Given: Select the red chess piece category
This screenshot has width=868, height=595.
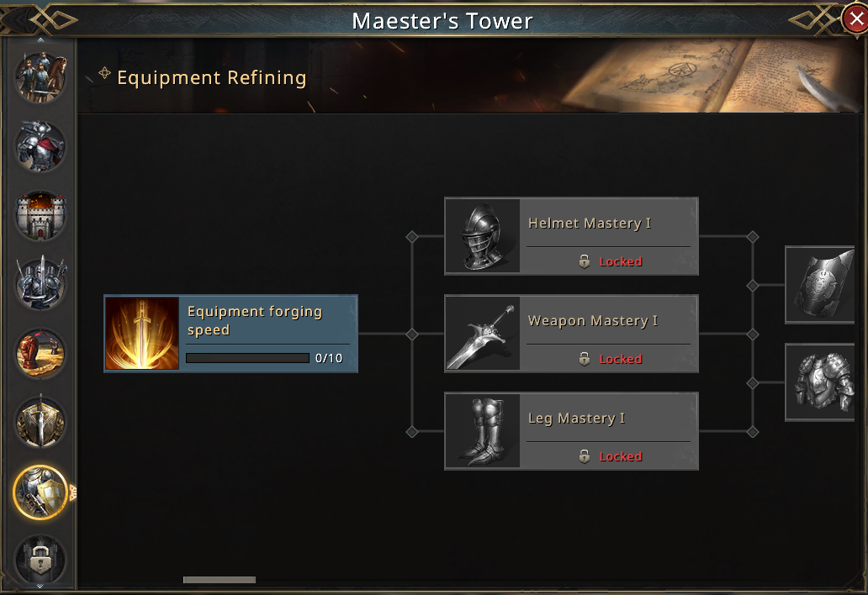Looking at the screenshot, I should click(x=40, y=353).
